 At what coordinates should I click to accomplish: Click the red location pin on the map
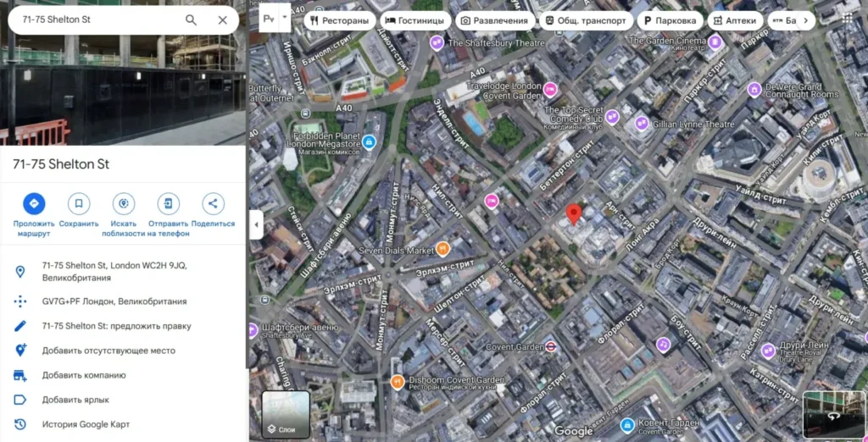[x=574, y=214]
